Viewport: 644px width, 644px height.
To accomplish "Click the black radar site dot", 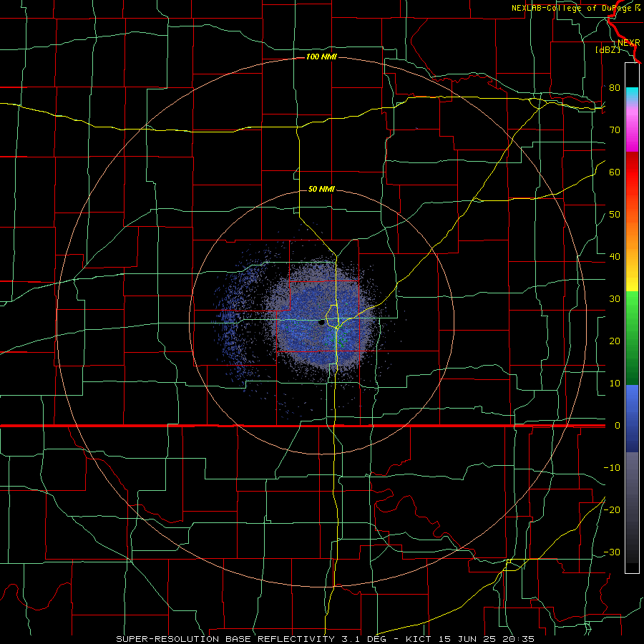I will point(321,323).
